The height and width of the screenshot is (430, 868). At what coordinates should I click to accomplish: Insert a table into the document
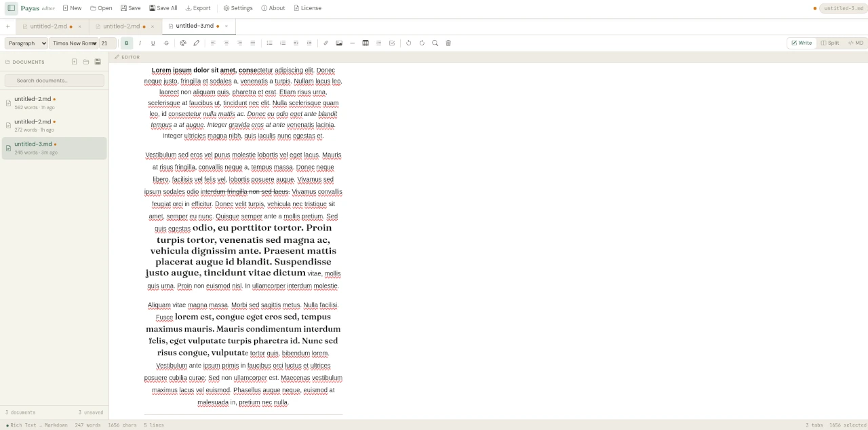[366, 43]
